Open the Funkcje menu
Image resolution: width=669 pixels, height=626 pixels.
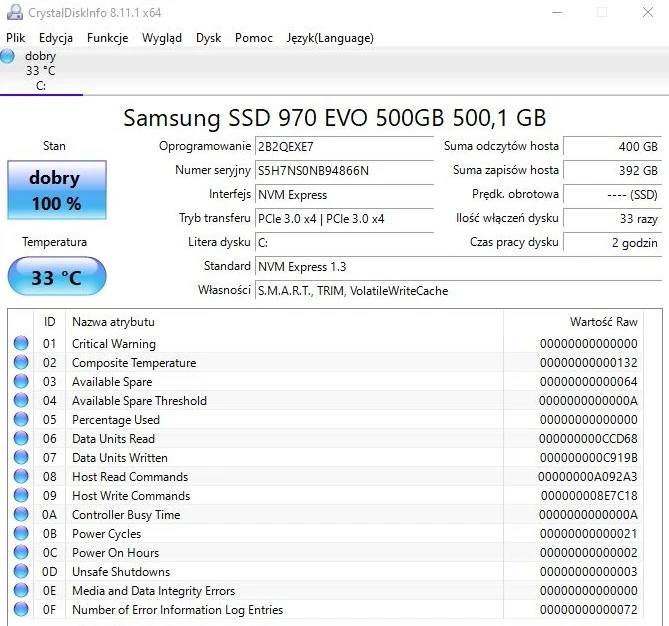point(107,38)
